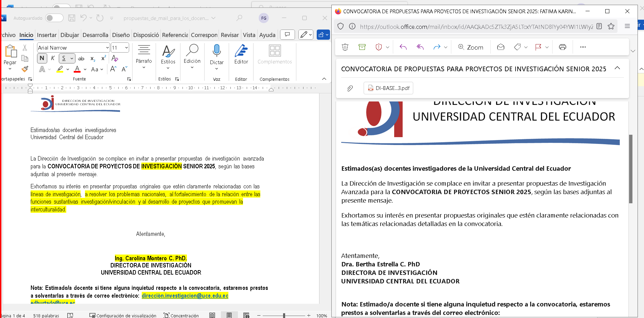Apply yellow highlight color swatch
Viewport: 644px width, 318px height.
point(60,69)
